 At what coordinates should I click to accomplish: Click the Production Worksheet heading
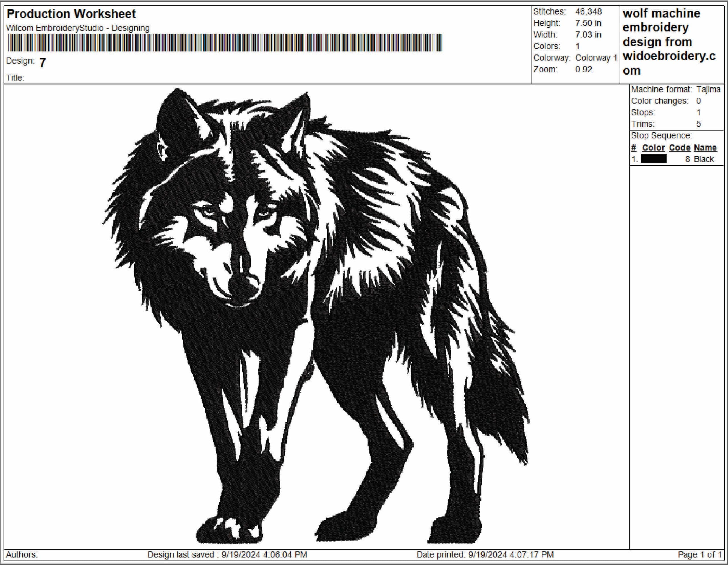coord(71,14)
